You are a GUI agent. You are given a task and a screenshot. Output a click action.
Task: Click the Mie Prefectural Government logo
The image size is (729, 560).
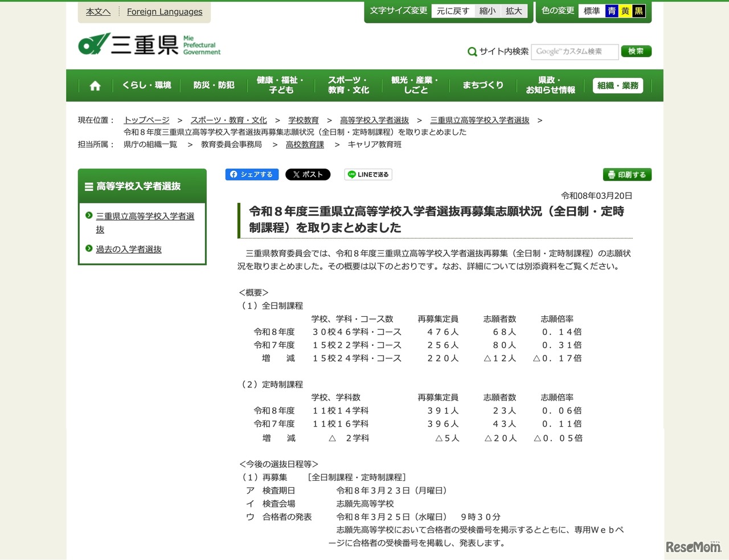point(149,44)
